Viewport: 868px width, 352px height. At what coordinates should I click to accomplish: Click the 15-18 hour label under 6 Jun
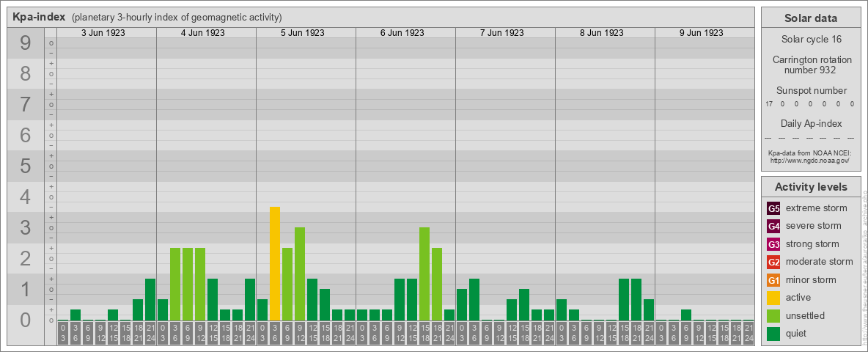424,334
